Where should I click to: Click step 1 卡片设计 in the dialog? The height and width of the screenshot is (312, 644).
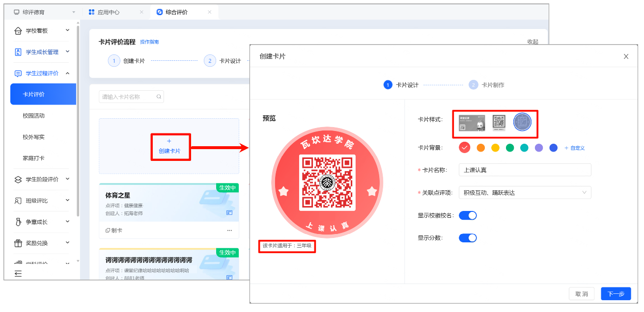401,85
